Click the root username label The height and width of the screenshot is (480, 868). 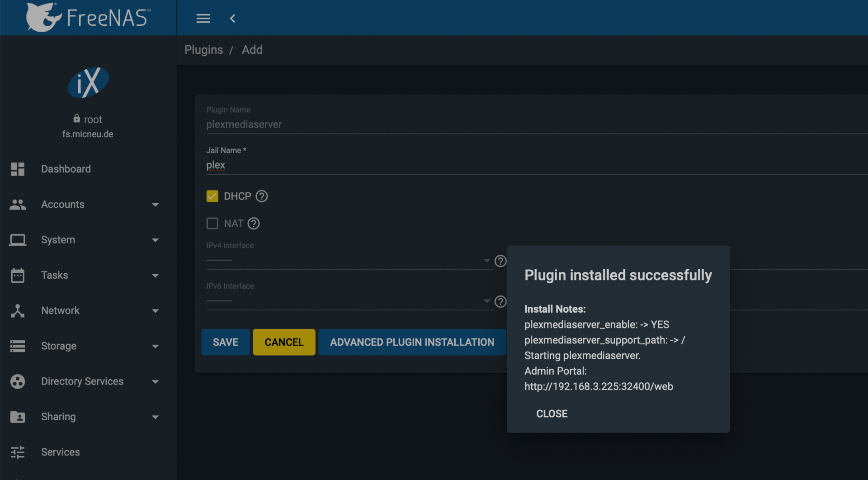point(93,119)
